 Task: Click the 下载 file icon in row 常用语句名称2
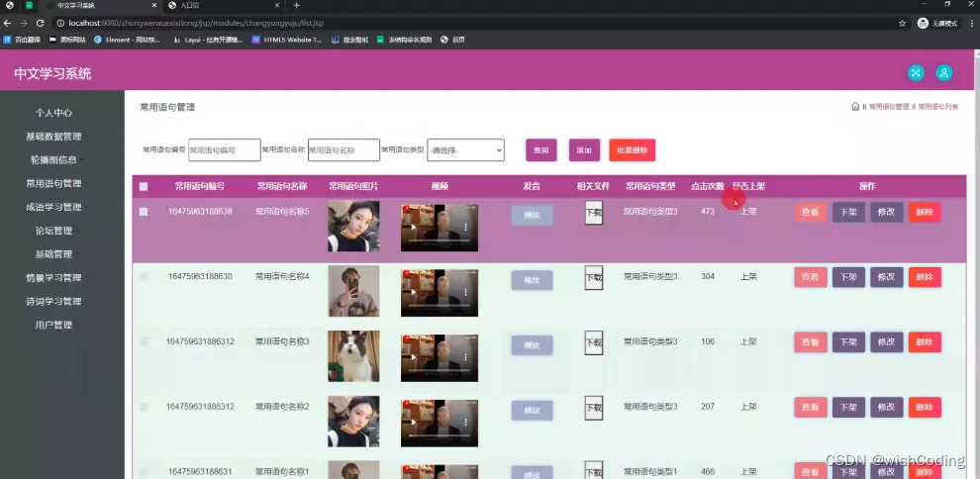(x=594, y=408)
